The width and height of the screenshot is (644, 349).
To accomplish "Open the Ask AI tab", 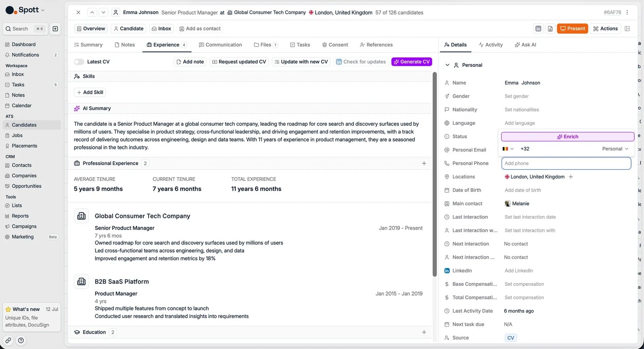I will [x=525, y=45].
